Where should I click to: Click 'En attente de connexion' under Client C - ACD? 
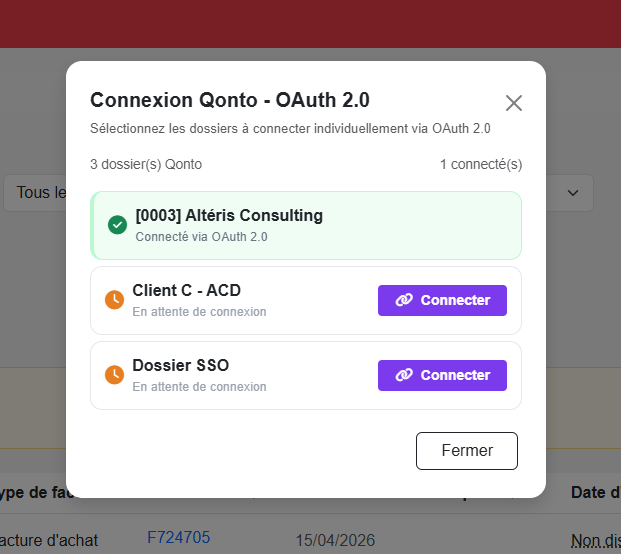tap(199, 312)
